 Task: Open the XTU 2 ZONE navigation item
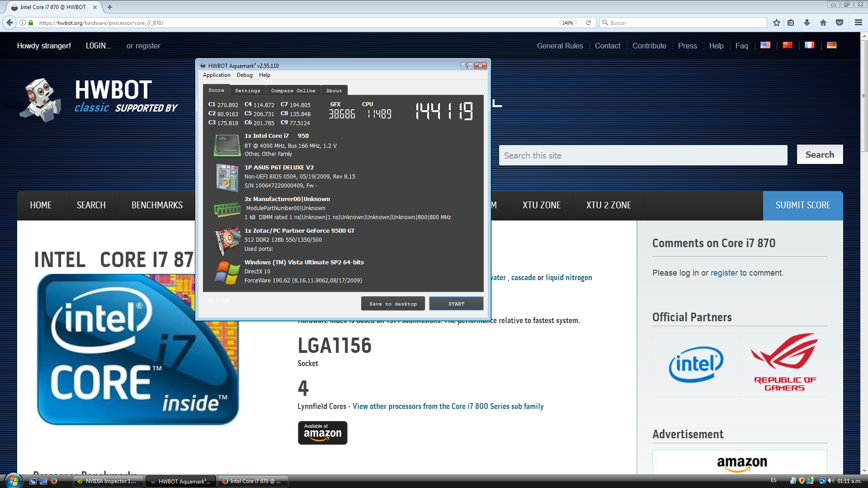pyautogui.click(x=609, y=205)
